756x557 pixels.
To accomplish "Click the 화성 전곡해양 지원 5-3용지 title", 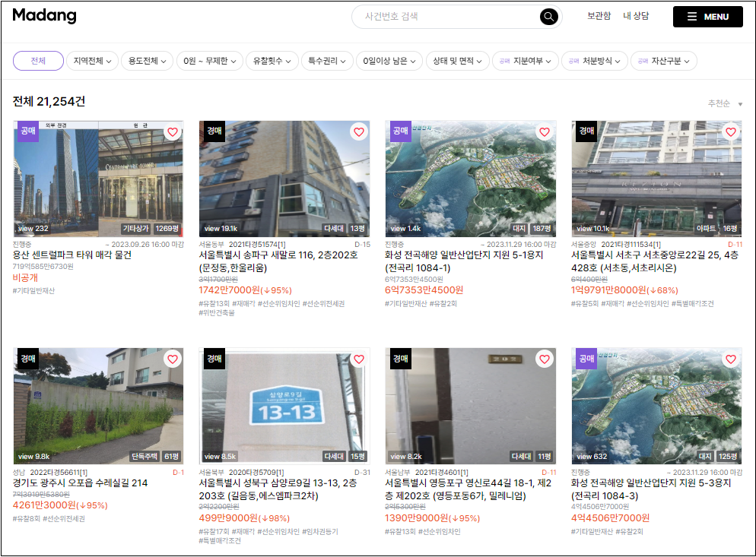I will pos(651,489).
